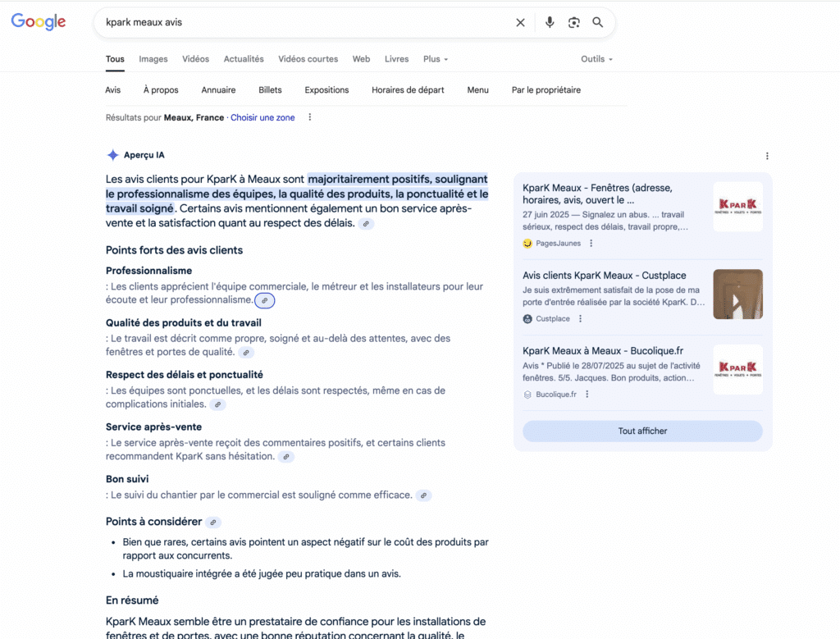Image resolution: width=840 pixels, height=639 pixels.
Task: Open the citation icon next to Professionnalisme
Action: point(264,301)
